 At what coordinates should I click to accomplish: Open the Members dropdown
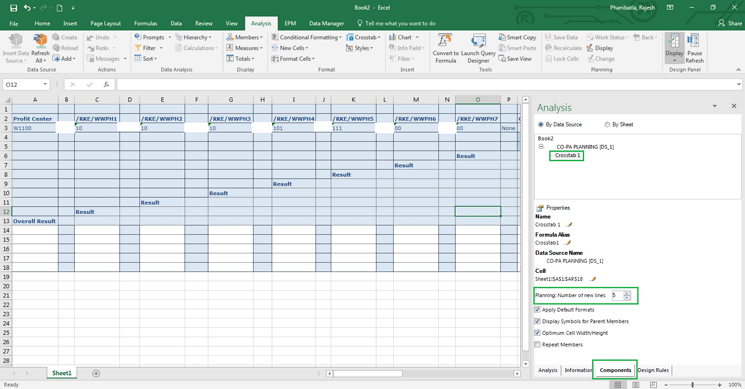[244, 37]
